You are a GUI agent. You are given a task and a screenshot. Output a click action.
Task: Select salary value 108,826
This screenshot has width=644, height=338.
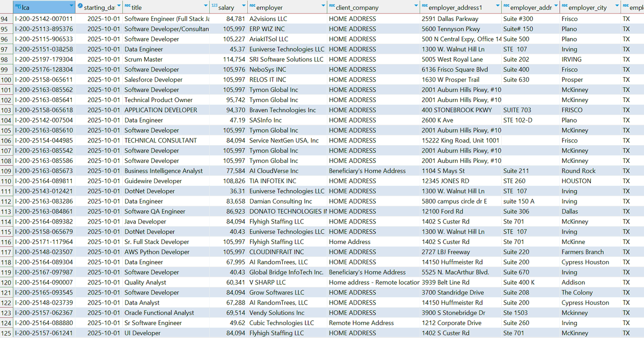pos(229,181)
